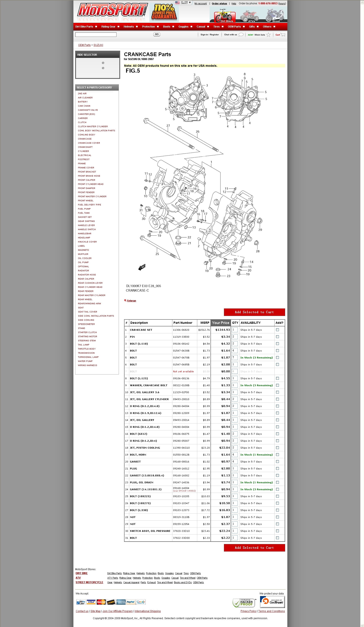Click Sign-in / Register link
364x627 pixels.
point(210,35)
